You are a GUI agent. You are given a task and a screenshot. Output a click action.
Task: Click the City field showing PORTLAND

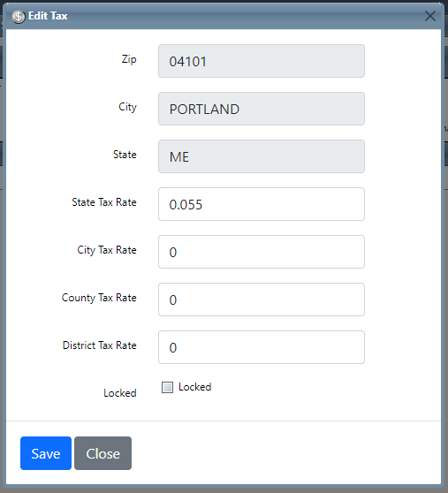262,109
